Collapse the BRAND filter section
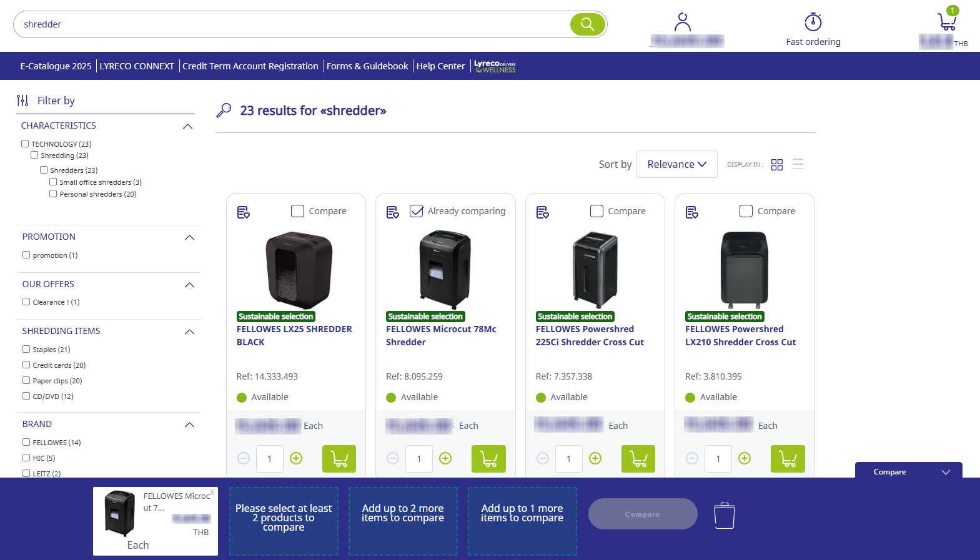Image resolution: width=980 pixels, height=560 pixels. click(x=190, y=425)
